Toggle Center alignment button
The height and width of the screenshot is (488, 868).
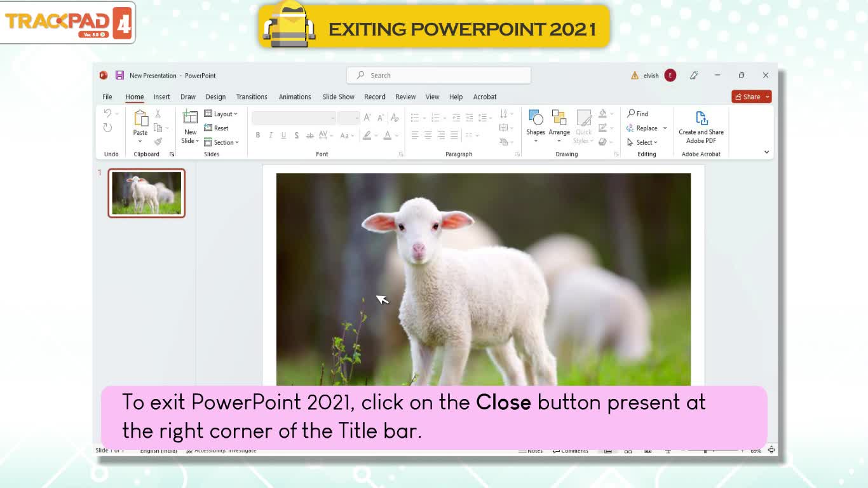click(428, 135)
